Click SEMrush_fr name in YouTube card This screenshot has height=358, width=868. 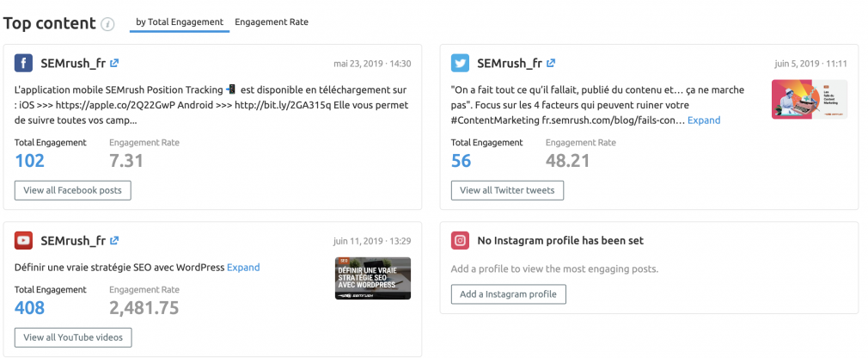tap(73, 240)
